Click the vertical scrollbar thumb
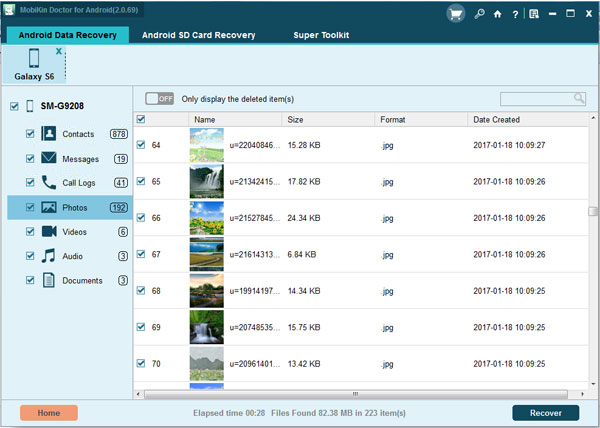The image size is (600, 428). 593,212
